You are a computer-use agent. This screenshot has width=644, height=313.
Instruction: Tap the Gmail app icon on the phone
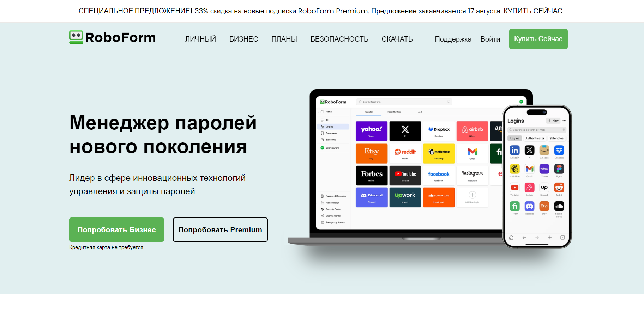coord(529,169)
